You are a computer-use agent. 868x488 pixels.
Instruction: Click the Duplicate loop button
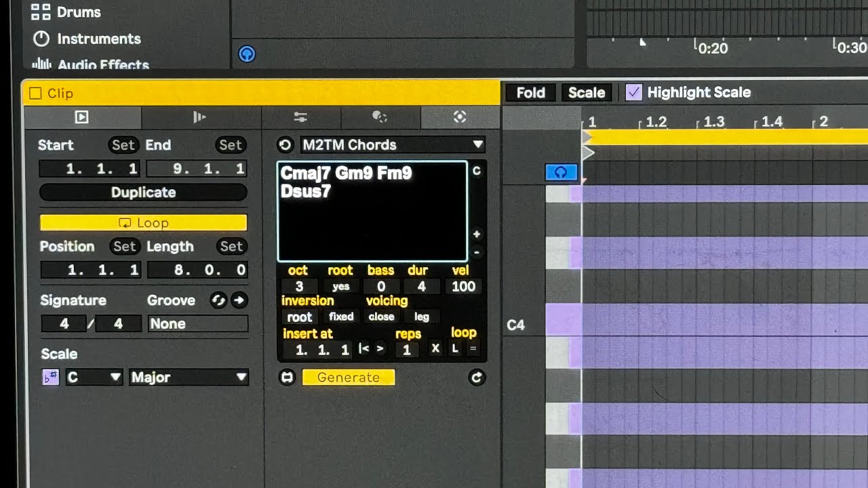pyautogui.click(x=143, y=192)
